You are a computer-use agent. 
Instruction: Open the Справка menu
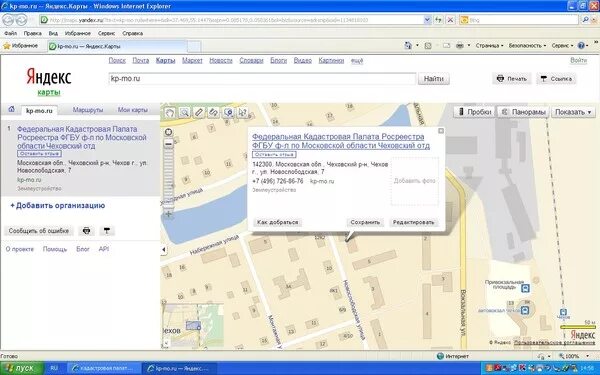click(132, 33)
